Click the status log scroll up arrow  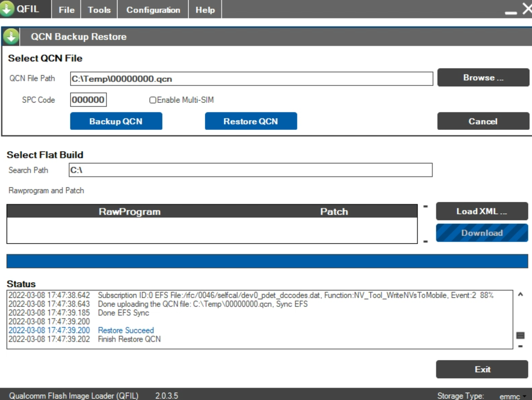click(520, 294)
